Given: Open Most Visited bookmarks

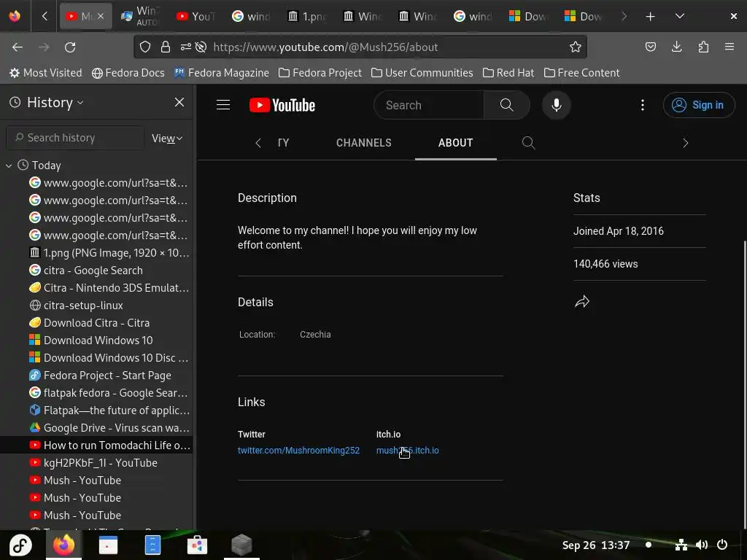Looking at the screenshot, I should click(46, 73).
